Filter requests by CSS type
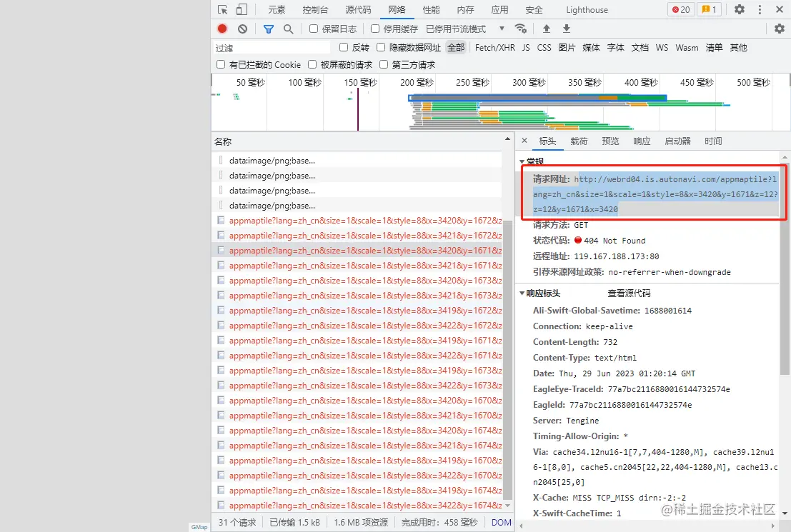The width and height of the screenshot is (791, 532). [x=544, y=47]
